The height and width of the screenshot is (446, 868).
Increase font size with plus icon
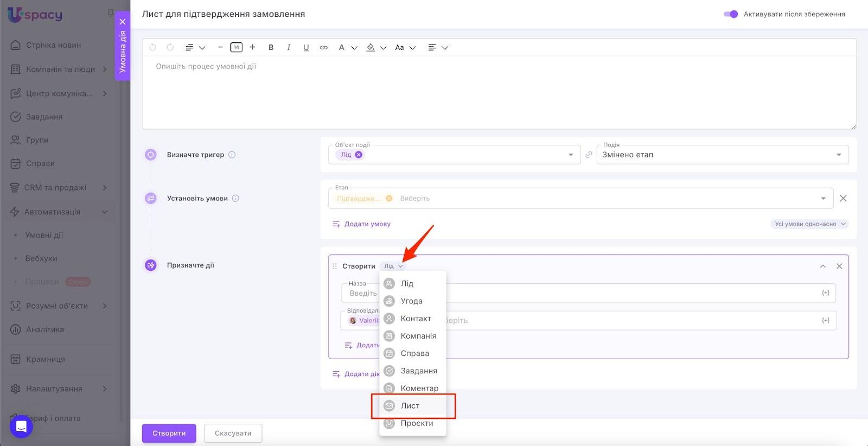tap(252, 47)
